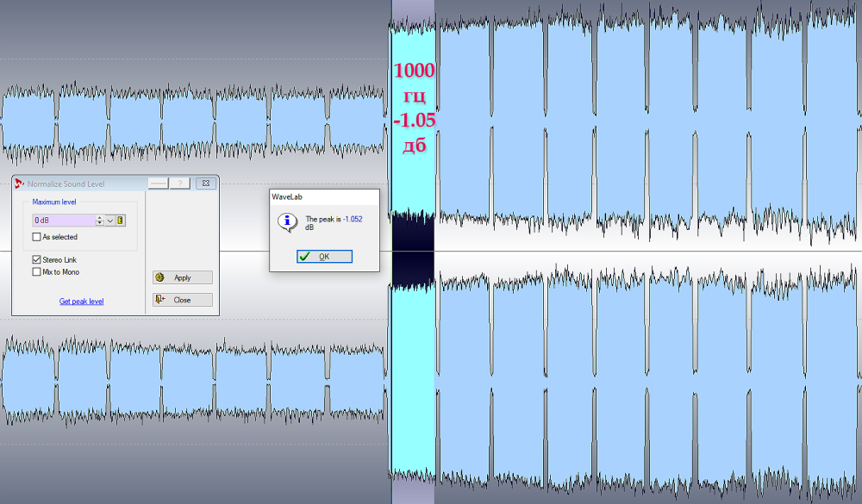This screenshot has width=862, height=504.
Task: Click the question mark help button
Action: point(179,184)
